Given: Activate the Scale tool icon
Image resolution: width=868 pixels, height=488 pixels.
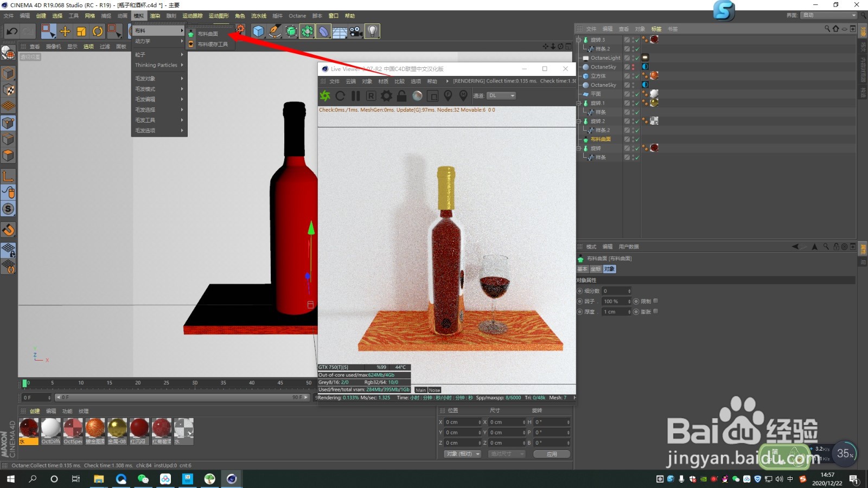Looking at the screenshot, I should (81, 31).
